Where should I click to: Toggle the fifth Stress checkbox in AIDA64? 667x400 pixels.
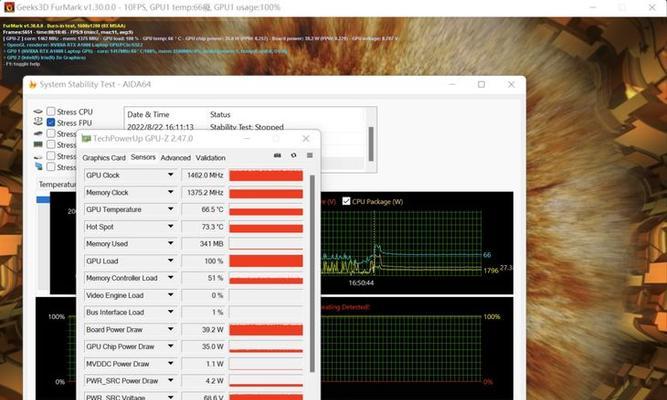[51, 156]
